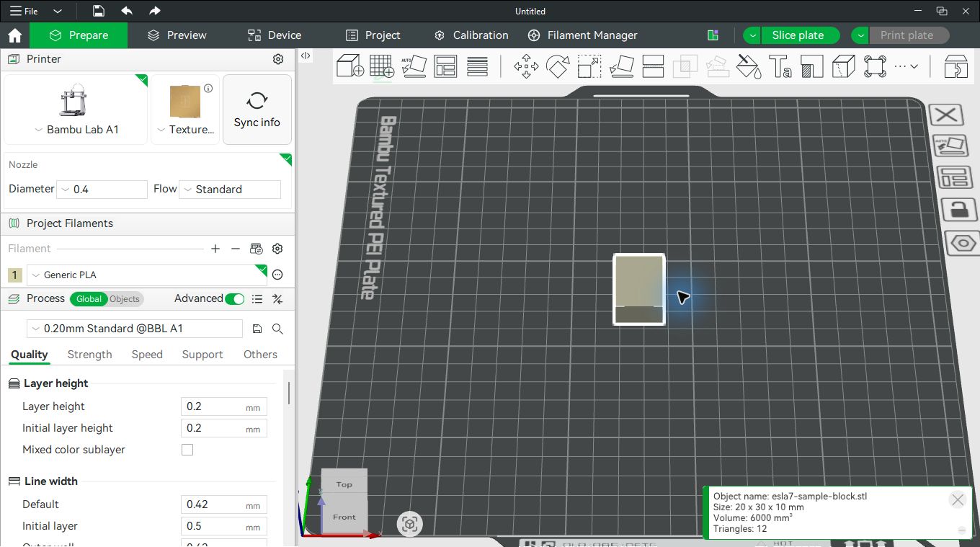
Task: Search the process settings
Action: [277, 329]
